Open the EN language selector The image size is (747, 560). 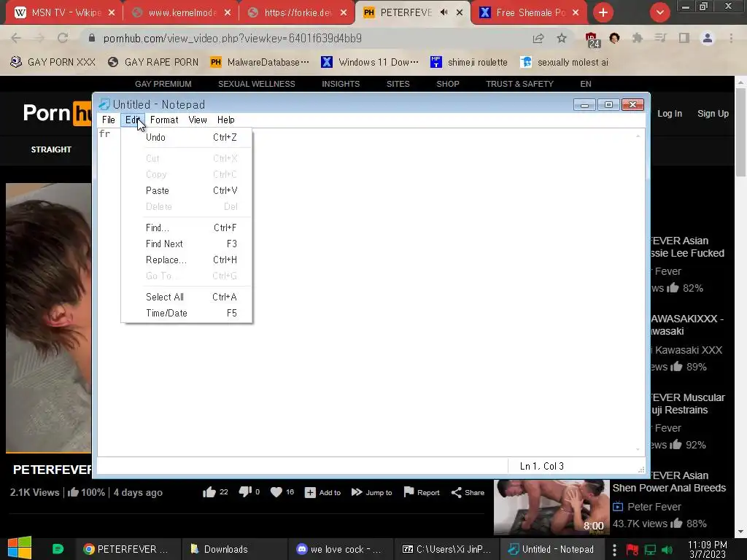pos(586,85)
